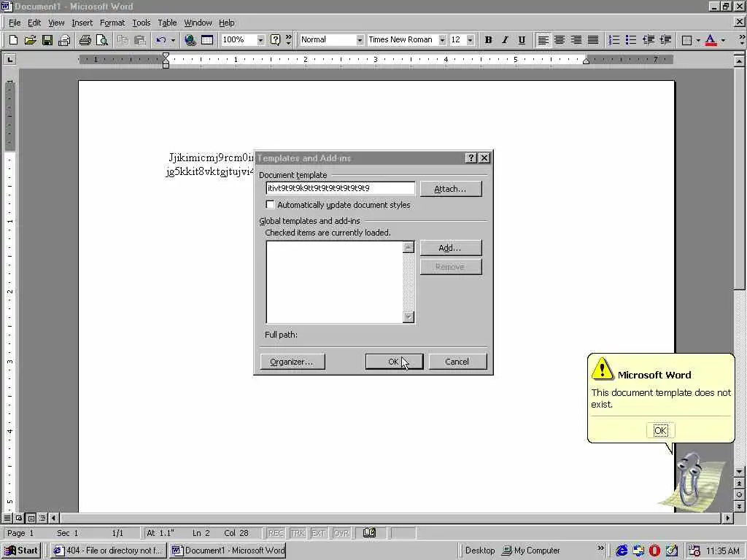Click the Copy icon in the toolbar
Screen dimensions: 747x560
123,40
